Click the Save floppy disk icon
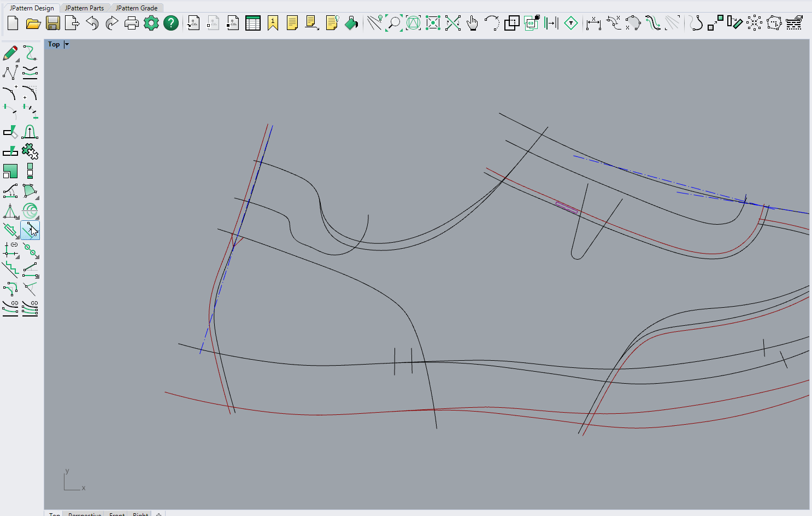Image resolution: width=812 pixels, height=516 pixels. pyautogui.click(x=53, y=23)
